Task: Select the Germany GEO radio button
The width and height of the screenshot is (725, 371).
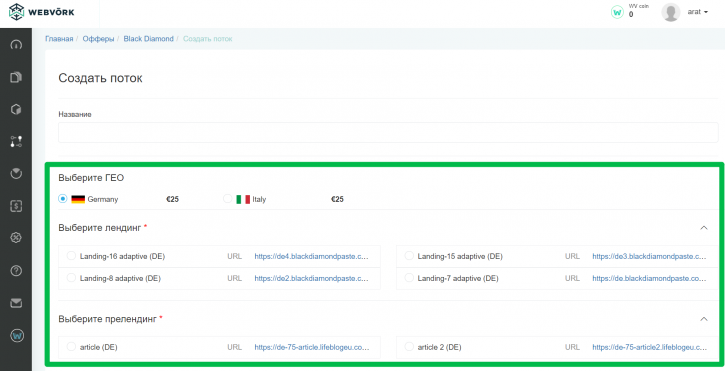Action: [63, 199]
